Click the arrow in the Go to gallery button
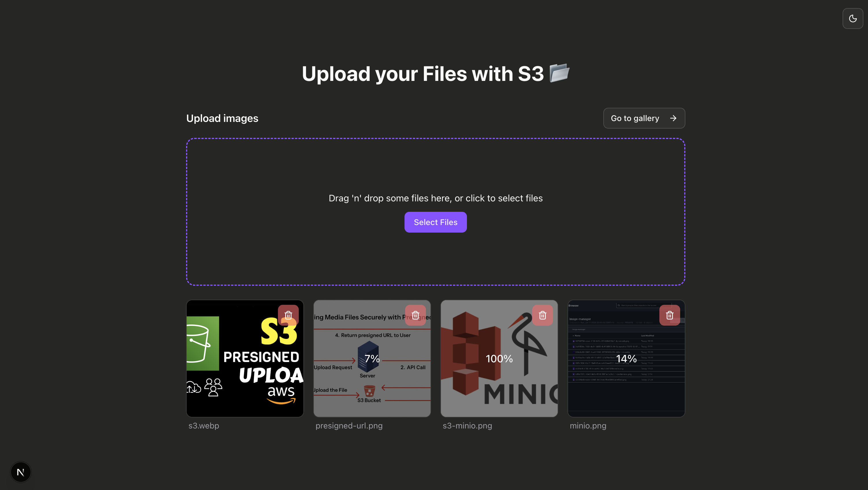 pos(673,118)
